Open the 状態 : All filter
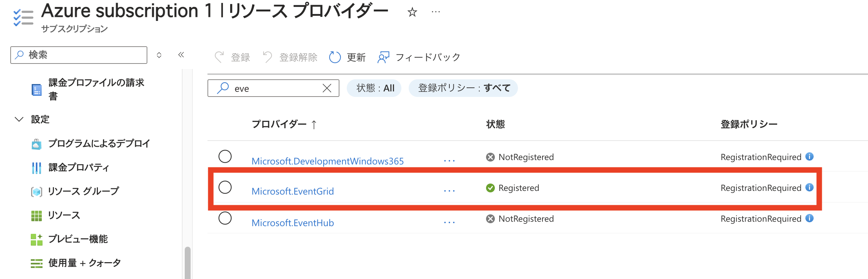 tap(374, 88)
